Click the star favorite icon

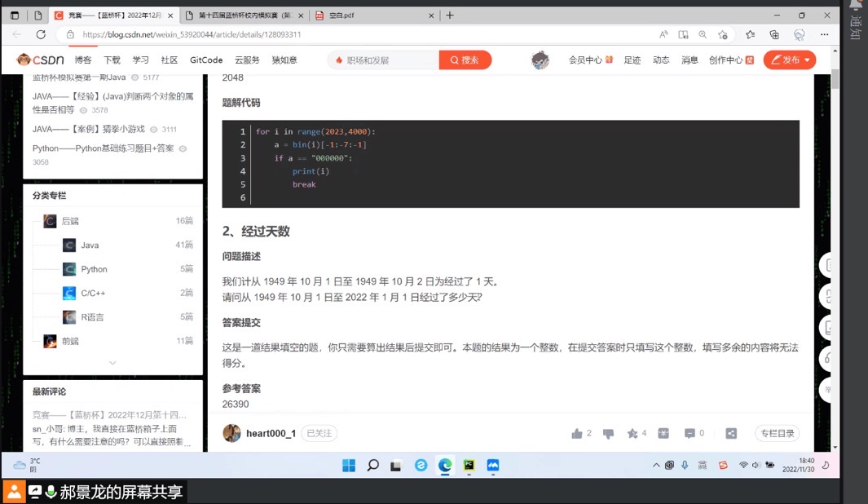point(632,434)
